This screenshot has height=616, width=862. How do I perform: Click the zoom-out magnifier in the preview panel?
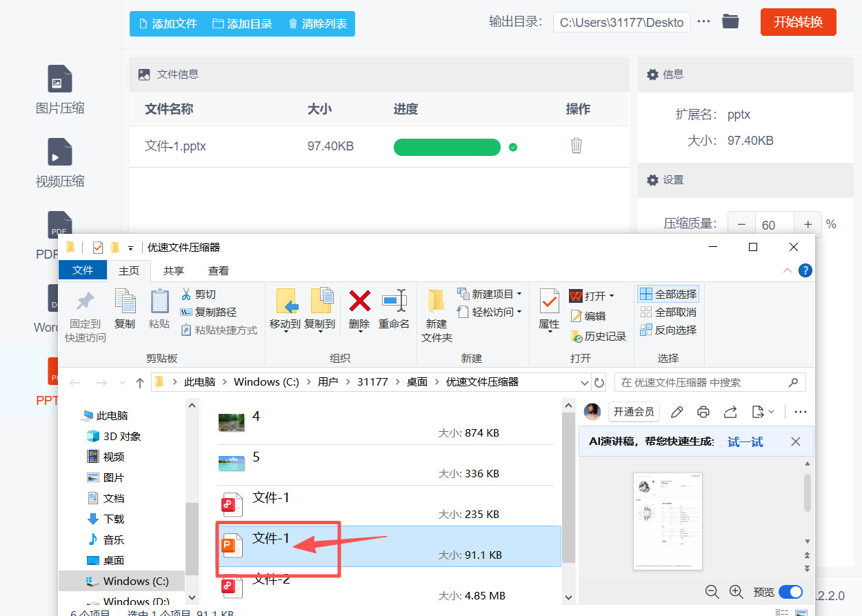click(x=712, y=592)
